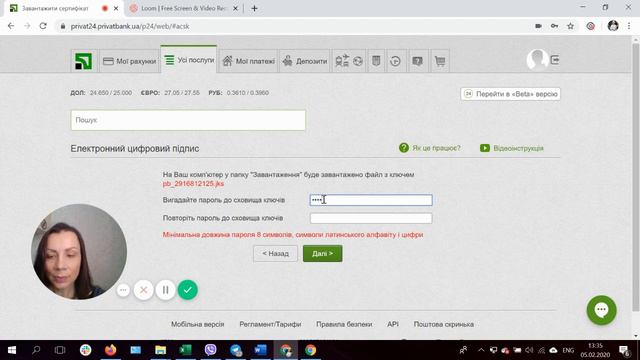Reload the page in the browser
The image size is (640, 360).
43,26
